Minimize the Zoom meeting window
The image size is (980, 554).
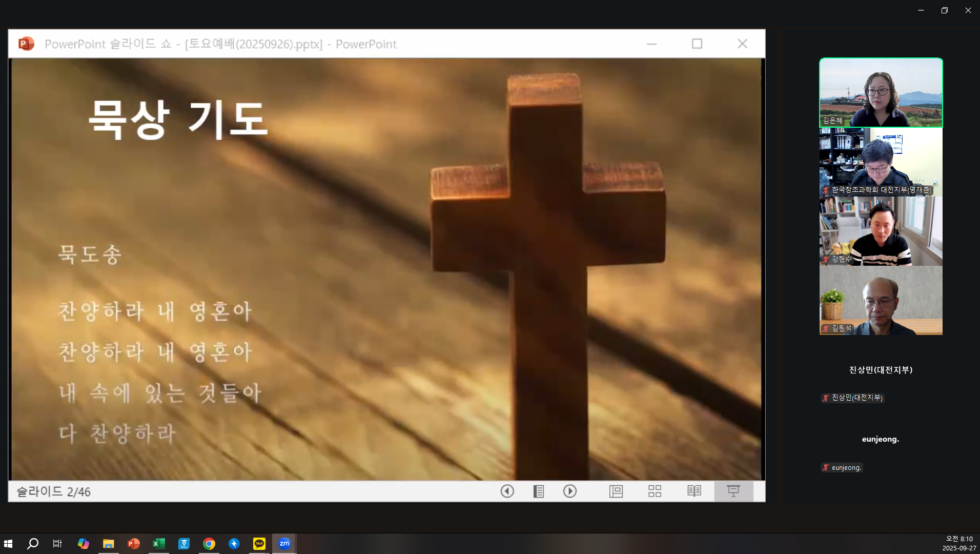pos(921,10)
